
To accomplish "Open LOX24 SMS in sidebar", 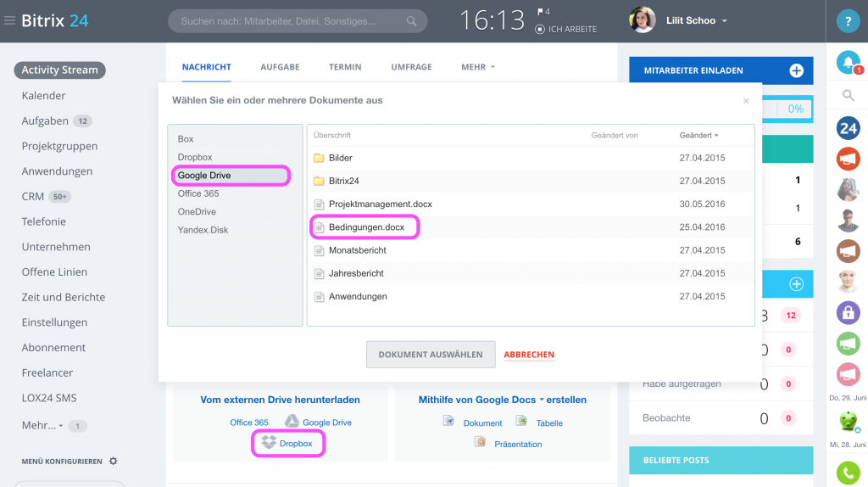I will pos(49,398).
